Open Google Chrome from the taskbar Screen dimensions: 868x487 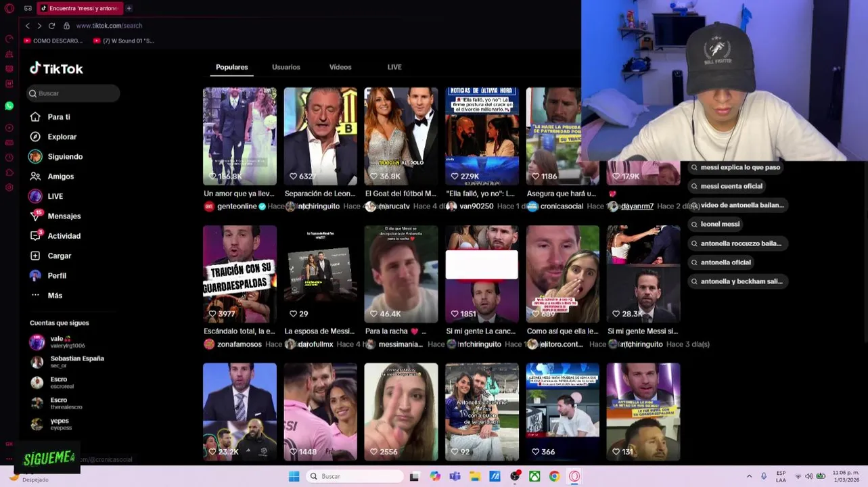[x=554, y=476]
